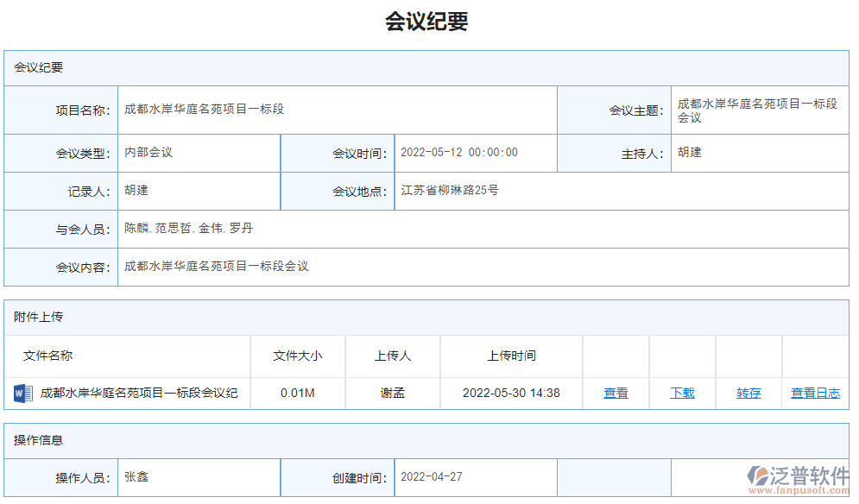Open the 查看 link to preview the attachment
Viewport: 859px width, 504px height.
[x=616, y=393]
